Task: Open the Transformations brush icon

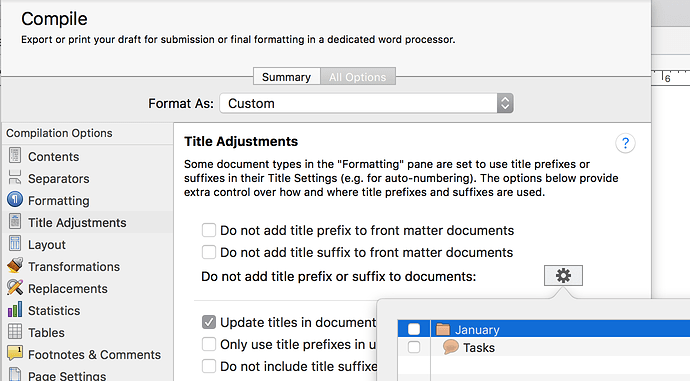Action: [15, 265]
